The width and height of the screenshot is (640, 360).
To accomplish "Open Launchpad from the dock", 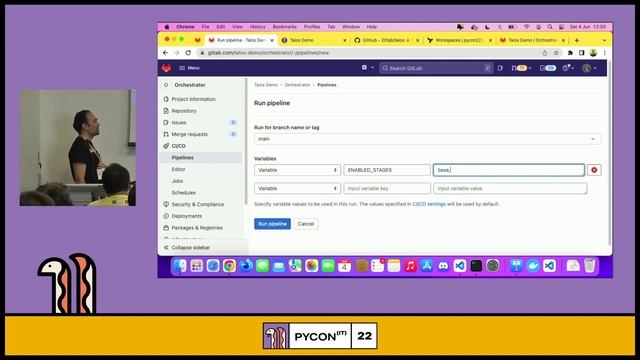I will (x=196, y=266).
